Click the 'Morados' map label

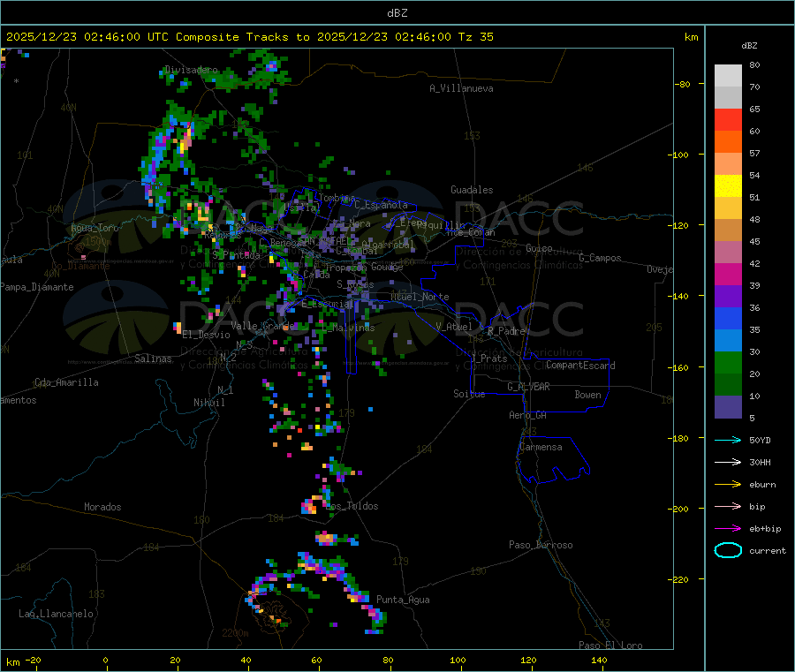click(x=102, y=507)
